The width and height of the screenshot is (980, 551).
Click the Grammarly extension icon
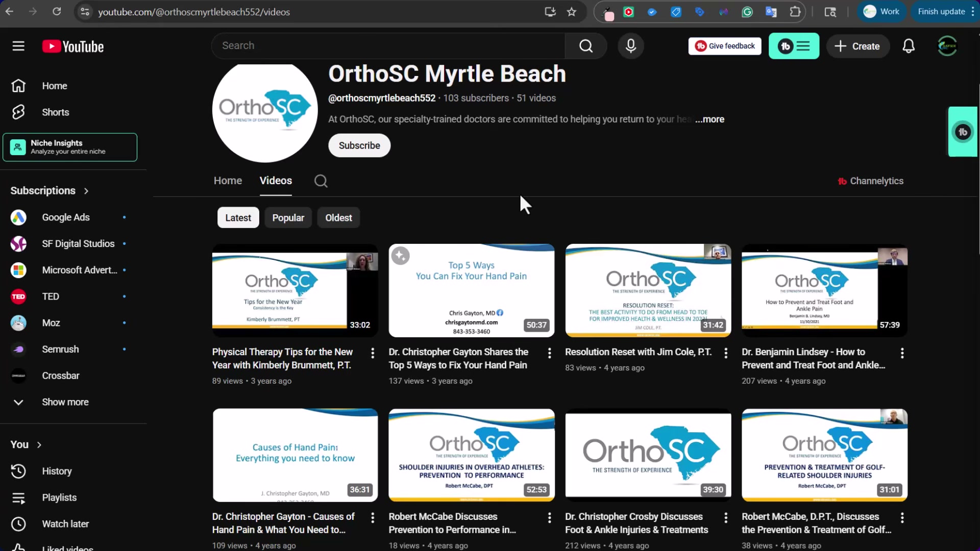point(747,12)
